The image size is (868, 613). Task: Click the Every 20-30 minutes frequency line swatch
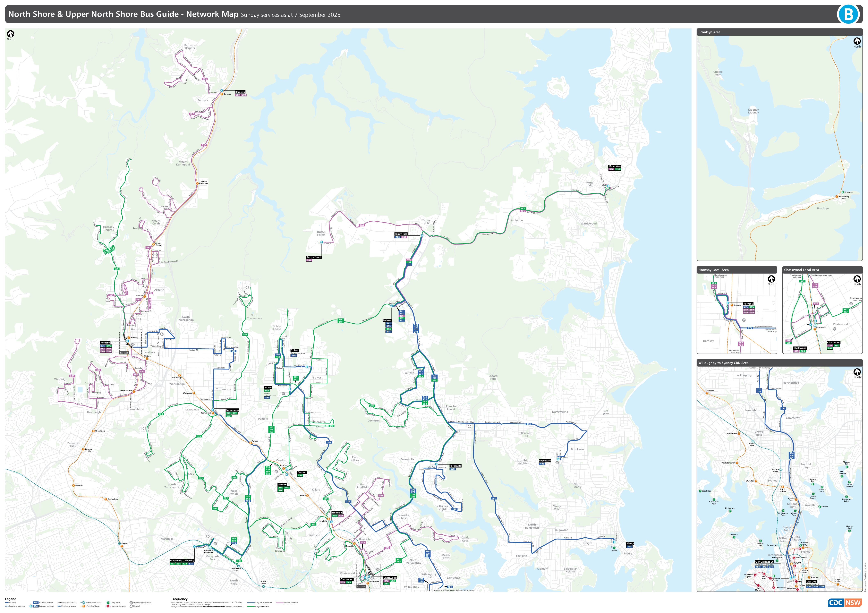tap(251, 603)
